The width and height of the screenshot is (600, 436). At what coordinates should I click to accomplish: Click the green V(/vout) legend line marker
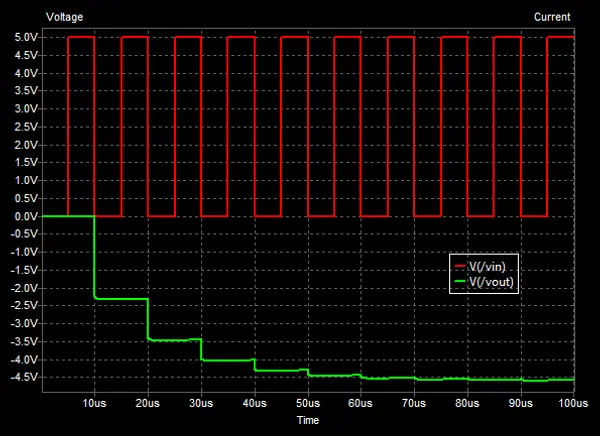point(460,283)
